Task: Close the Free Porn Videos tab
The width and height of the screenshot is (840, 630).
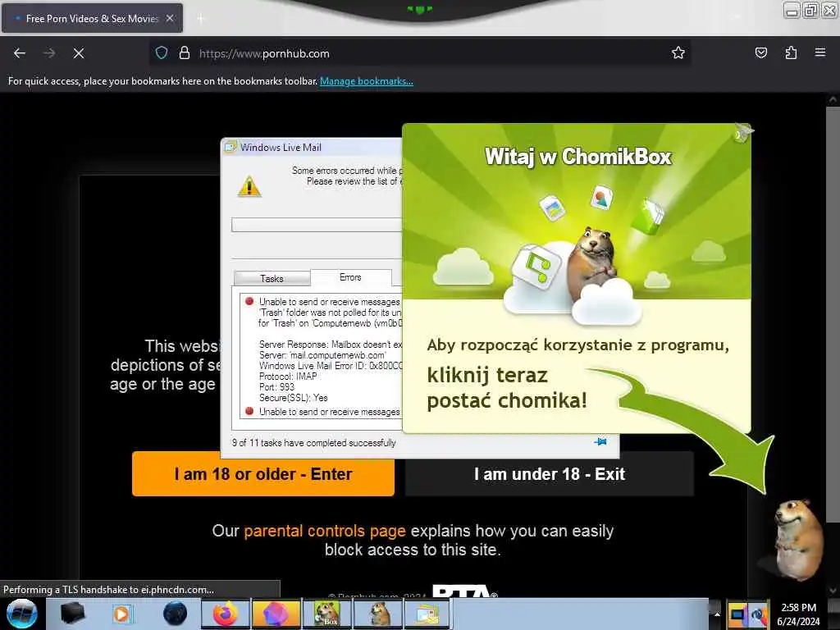Action: pos(170,18)
